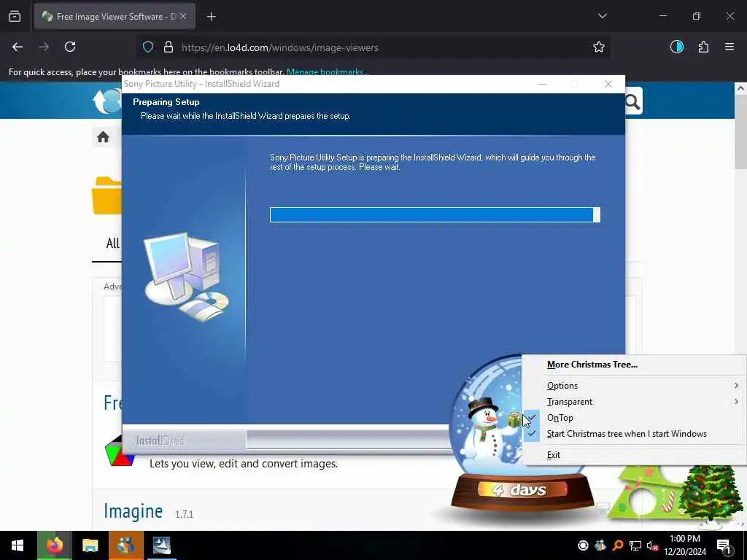Click the 'Preparing Setup' heading
Image resolution: width=747 pixels, height=560 pixels.
[166, 102]
